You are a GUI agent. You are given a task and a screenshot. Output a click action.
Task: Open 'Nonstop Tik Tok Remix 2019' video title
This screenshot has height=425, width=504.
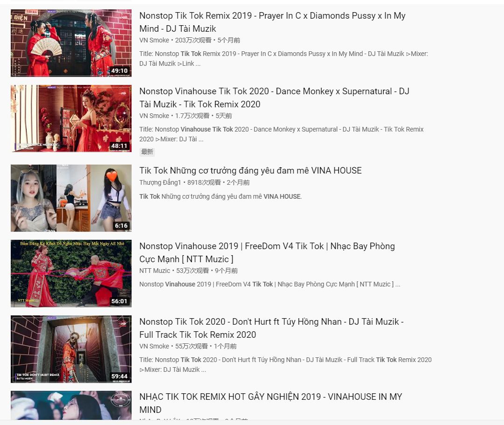(x=272, y=22)
